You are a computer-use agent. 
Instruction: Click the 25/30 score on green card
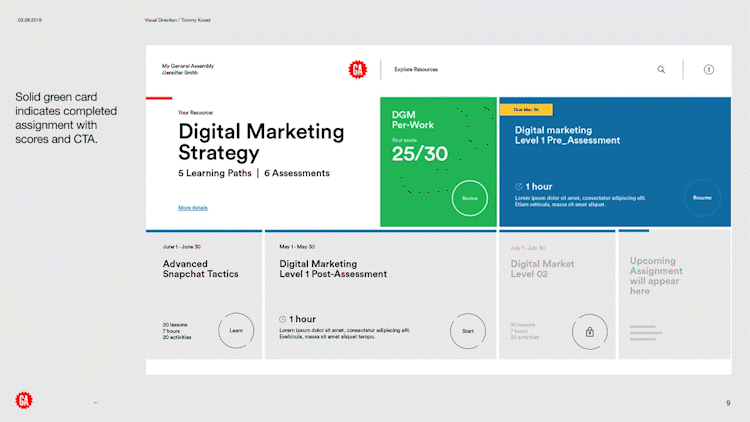[x=419, y=154]
